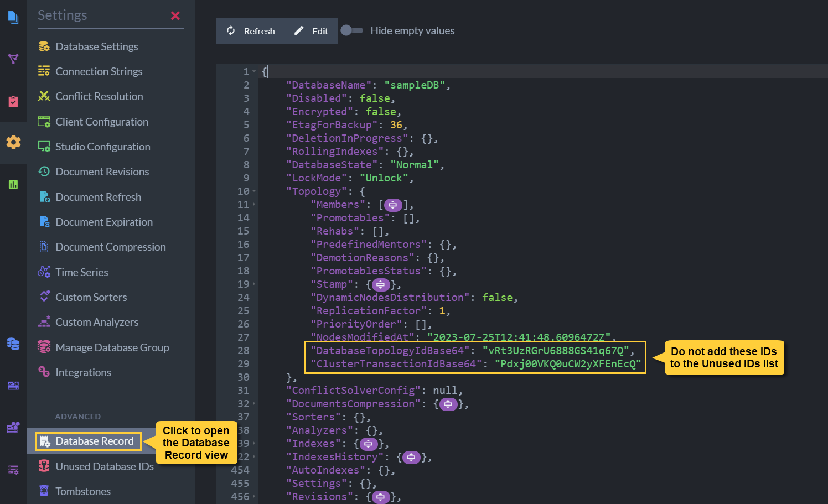This screenshot has width=828, height=504.
Task: Expand folded Stamp purple badge
Action: 381,285
